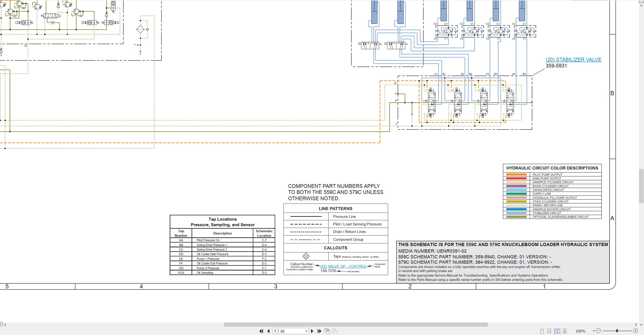The image size is (644, 335).
Task: Click the 'GG' tap number cell
Action: point(181,268)
